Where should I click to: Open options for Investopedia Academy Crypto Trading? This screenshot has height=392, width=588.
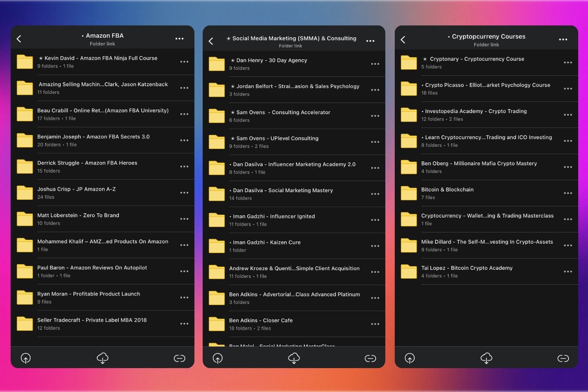pos(568,115)
